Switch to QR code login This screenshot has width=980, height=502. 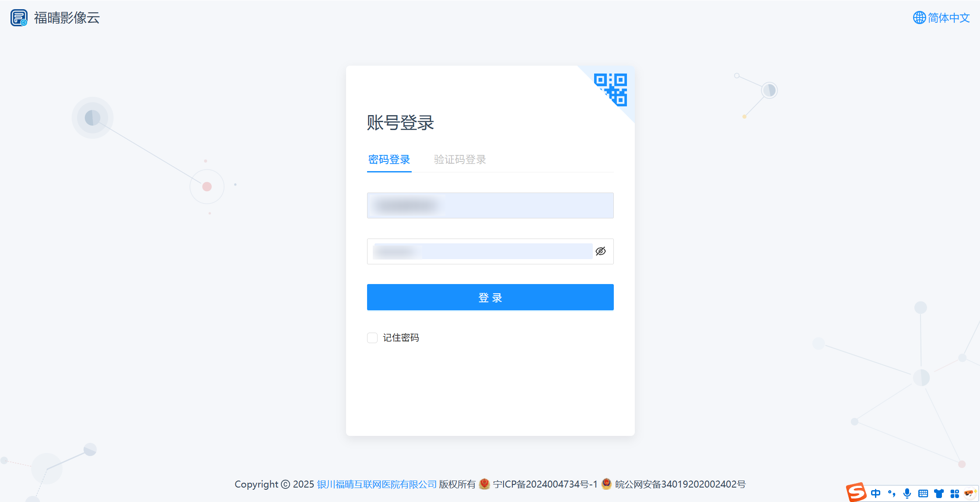point(610,90)
